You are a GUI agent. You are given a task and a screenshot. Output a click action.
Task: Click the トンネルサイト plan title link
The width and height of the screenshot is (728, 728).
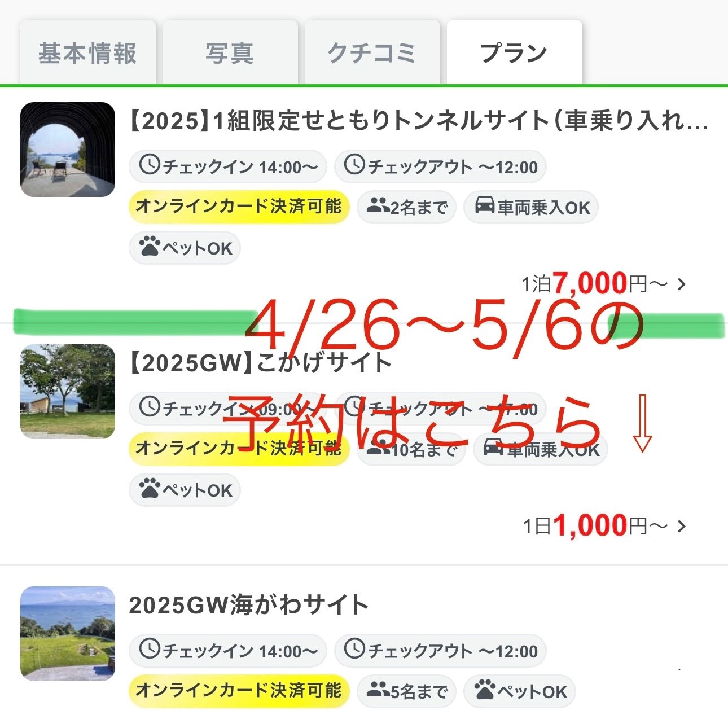419,121
